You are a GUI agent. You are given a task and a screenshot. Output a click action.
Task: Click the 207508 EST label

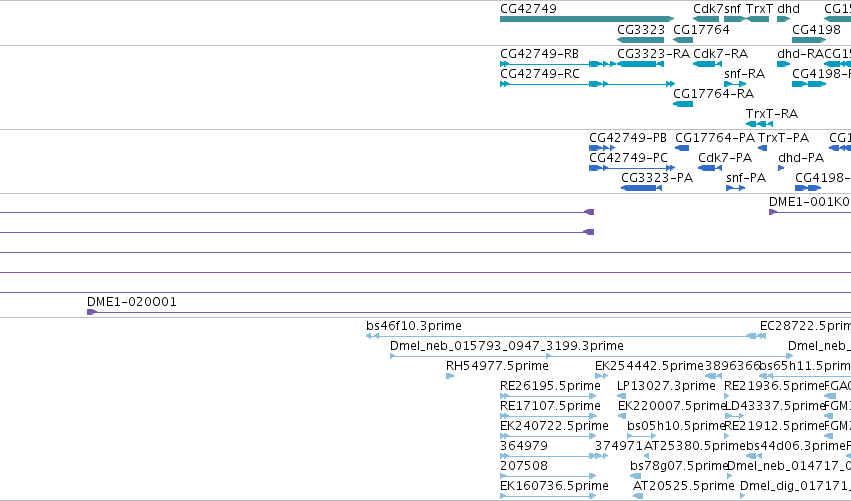pyautogui.click(x=524, y=466)
